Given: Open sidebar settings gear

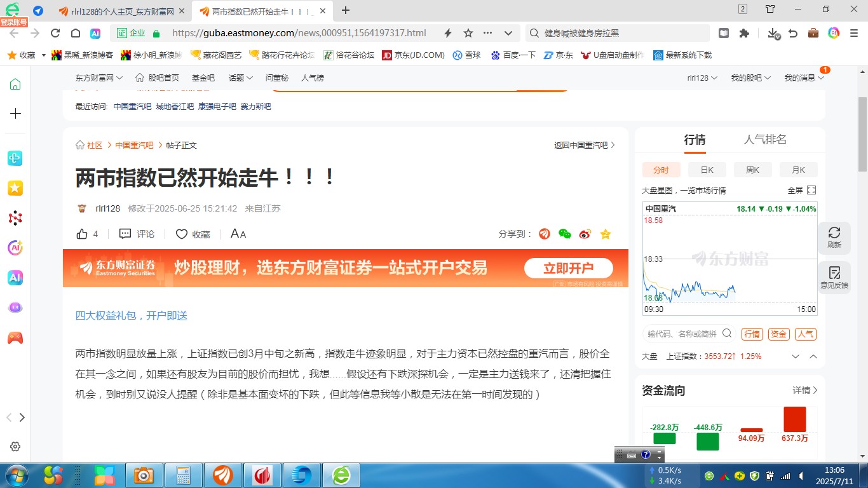Looking at the screenshot, I should click(x=15, y=447).
